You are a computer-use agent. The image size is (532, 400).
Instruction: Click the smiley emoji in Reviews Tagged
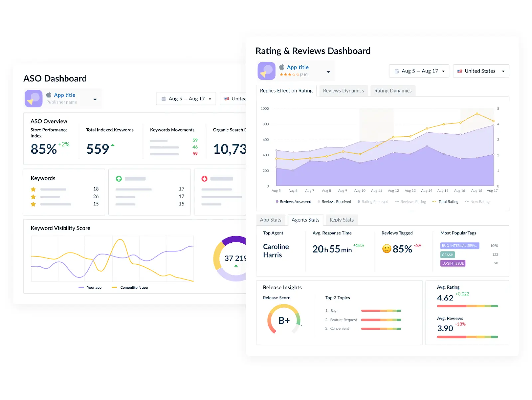386,249
